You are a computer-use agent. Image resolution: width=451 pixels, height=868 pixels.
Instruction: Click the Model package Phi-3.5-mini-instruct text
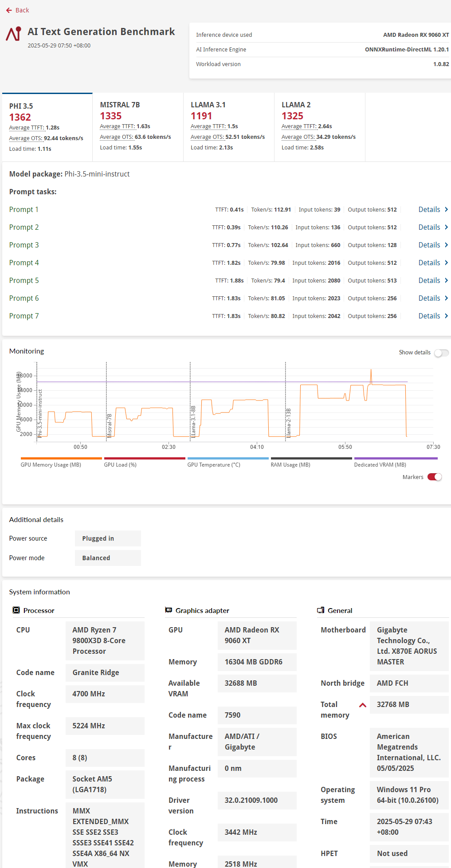(69, 174)
